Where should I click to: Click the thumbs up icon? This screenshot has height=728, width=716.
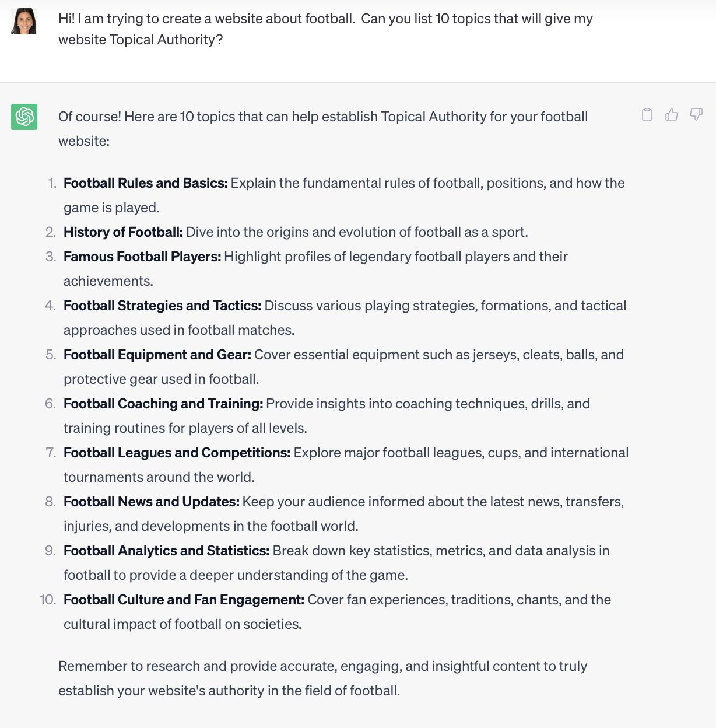point(672,114)
